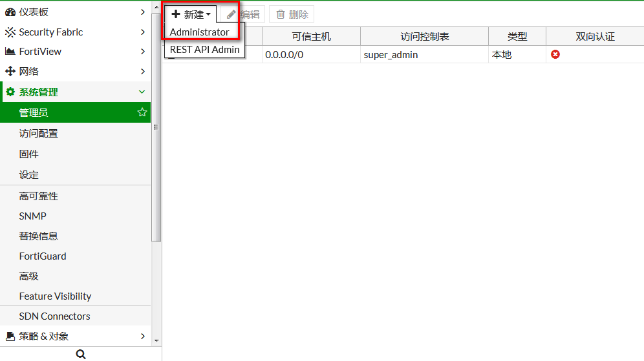The image size is (644, 361).
Task: Click the FortiView chart icon
Action: coord(10,52)
